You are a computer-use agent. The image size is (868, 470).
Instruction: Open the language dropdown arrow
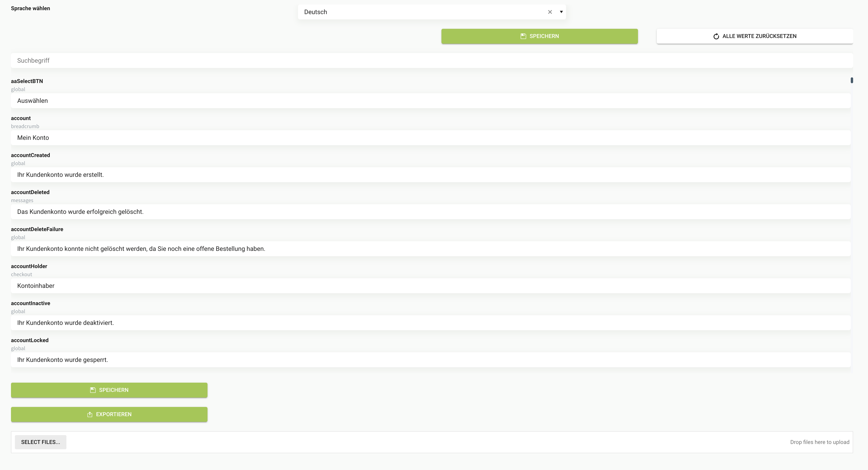(x=561, y=12)
